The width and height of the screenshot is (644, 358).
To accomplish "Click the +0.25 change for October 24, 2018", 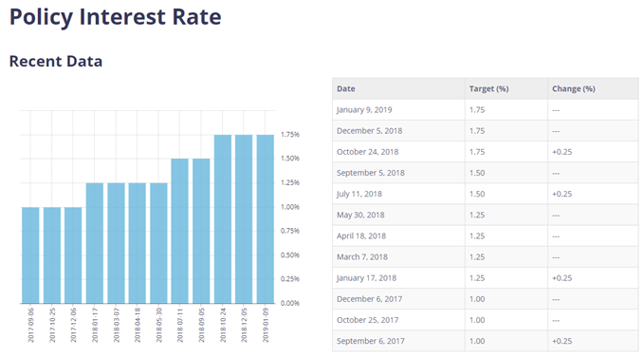I will (561, 152).
